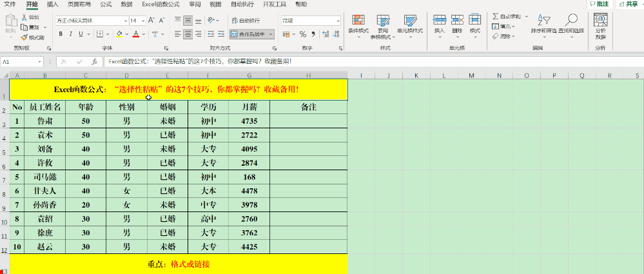Click Analyze Data (分析数据) icon
This screenshot has height=274, width=644.
pos(600,20)
